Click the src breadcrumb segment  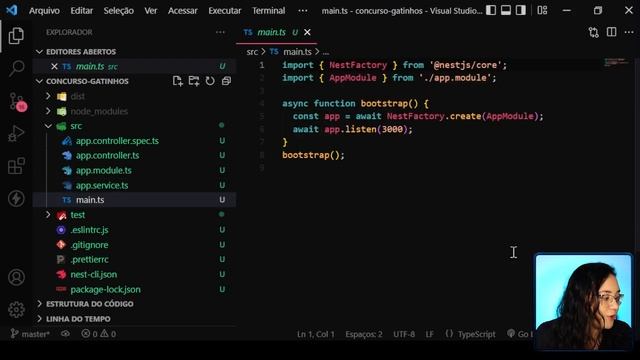coord(252,52)
